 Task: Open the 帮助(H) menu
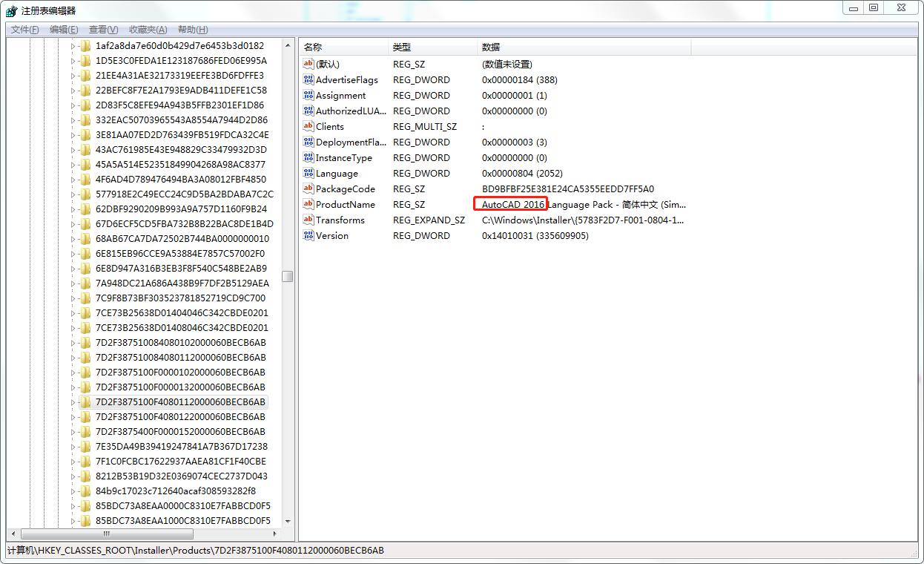point(193,30)
